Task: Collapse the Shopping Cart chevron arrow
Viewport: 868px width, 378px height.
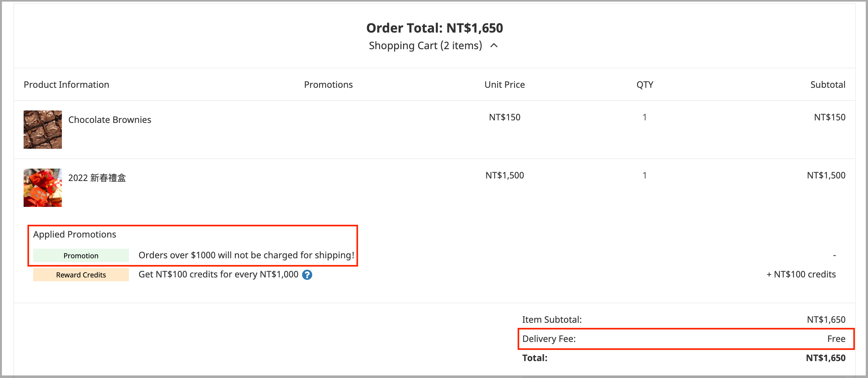Action: click(x=494, y=46)
